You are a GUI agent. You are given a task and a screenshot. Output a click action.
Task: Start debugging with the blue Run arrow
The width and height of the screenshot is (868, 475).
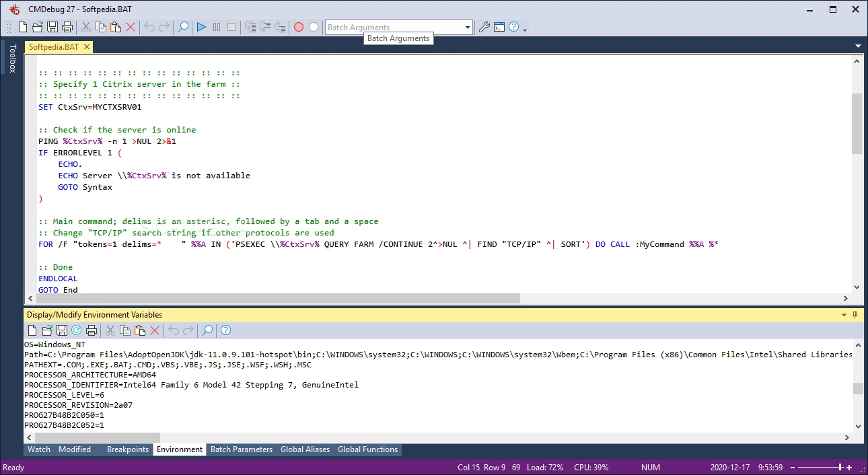click(201, 27)
